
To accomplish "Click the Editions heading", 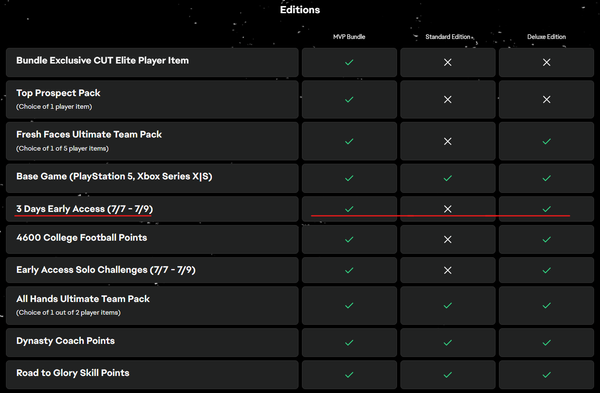I will point(300,10).
